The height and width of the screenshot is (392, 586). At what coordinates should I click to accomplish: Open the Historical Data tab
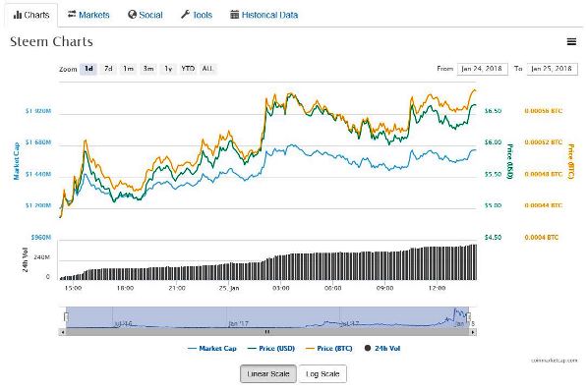coord(264,15)
